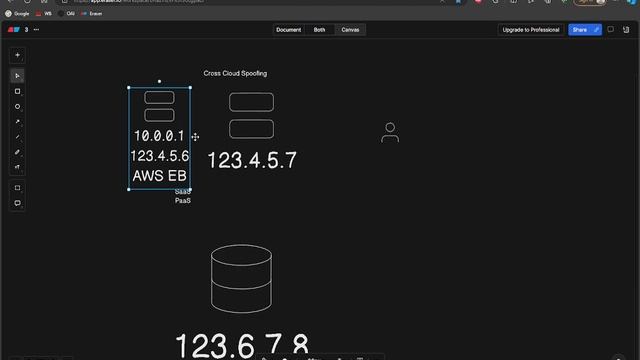Open the three-dot file options menu

(x=36, y=29)
